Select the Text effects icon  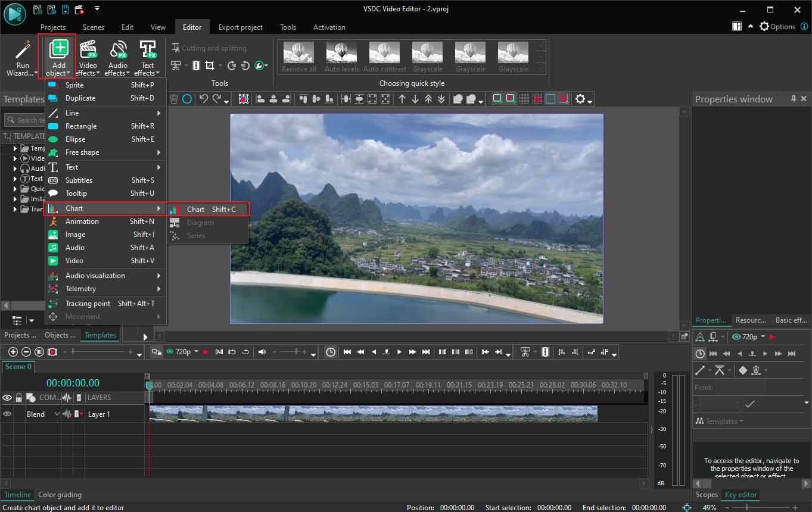147,57
